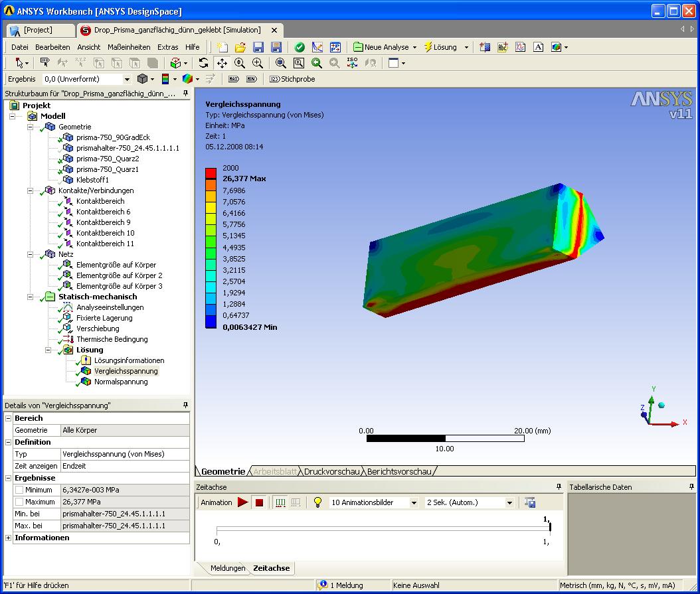Activate the Rotate view tool
This screenshot has height=594, width=700.
204,63
